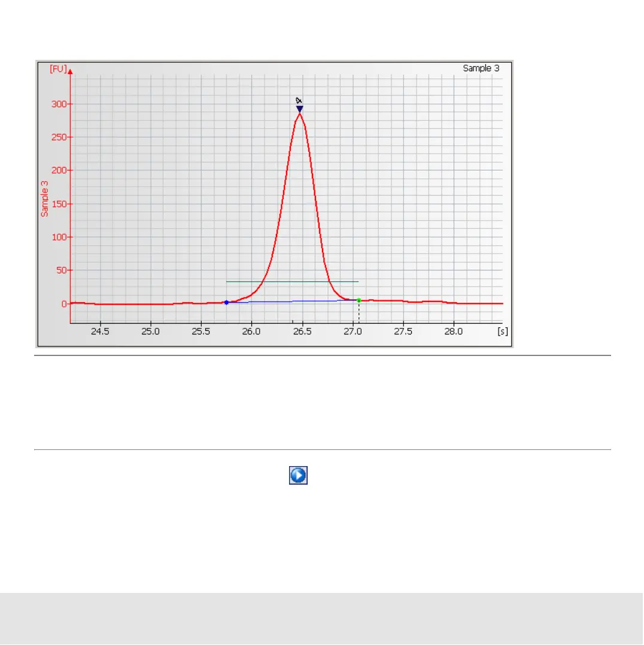Click the 27.0 time axis label
Viewport: 644px width, 645px height.
pos(353,331)
